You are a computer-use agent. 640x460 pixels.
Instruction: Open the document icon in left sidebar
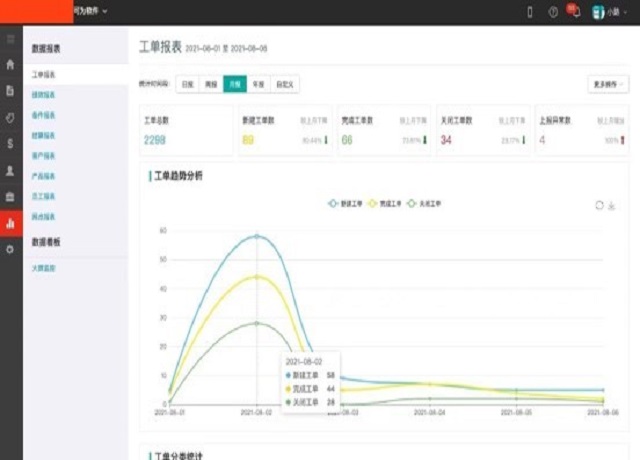[10, 91]
